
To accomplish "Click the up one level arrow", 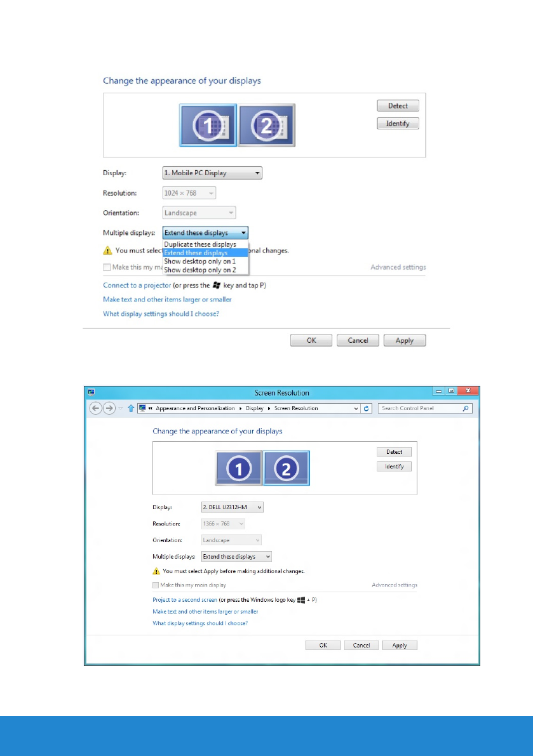I will coord(131,408).
